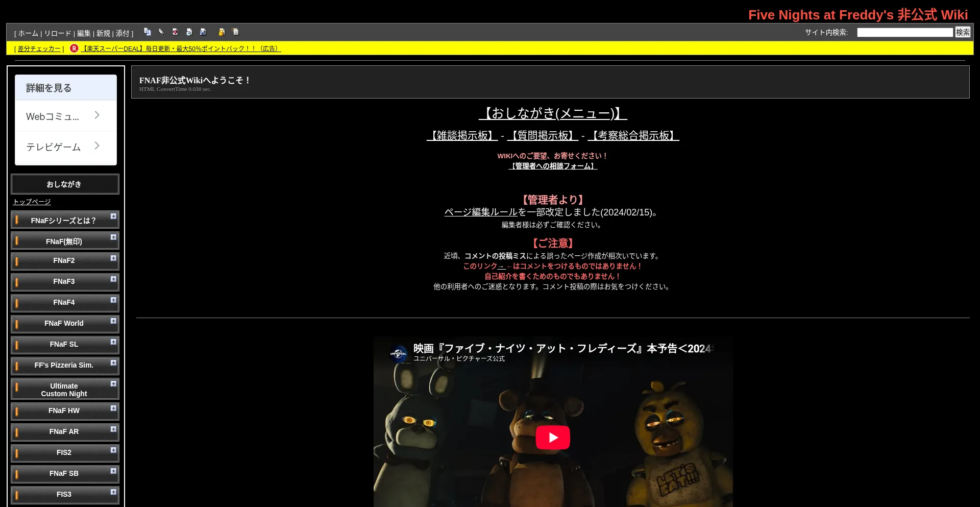Expand the FIS3 plus icon
This screenshot has height=507, width=980.
113,492
